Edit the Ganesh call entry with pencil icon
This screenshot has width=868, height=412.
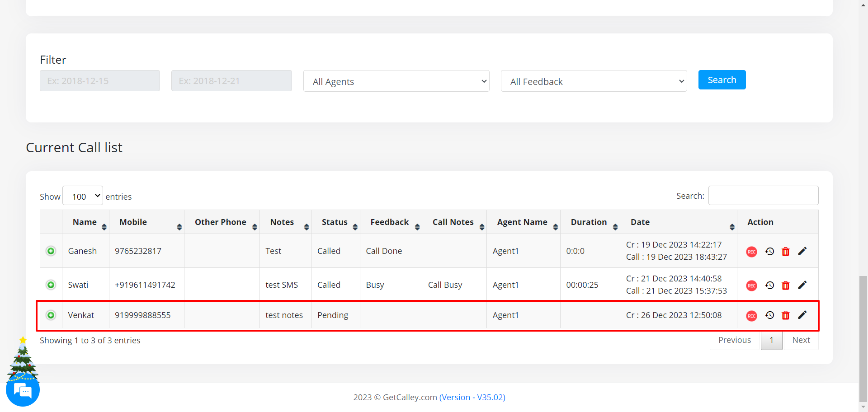pyautogui.click(x=802, y=251)
